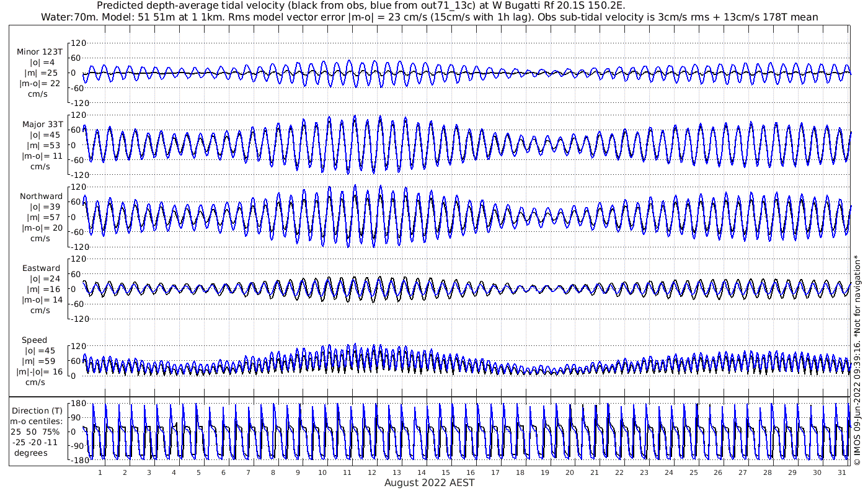Click the '|o| =45' value in Major panel
The image size is (868, 496).
pyautogui.click(x=46, y=135)
